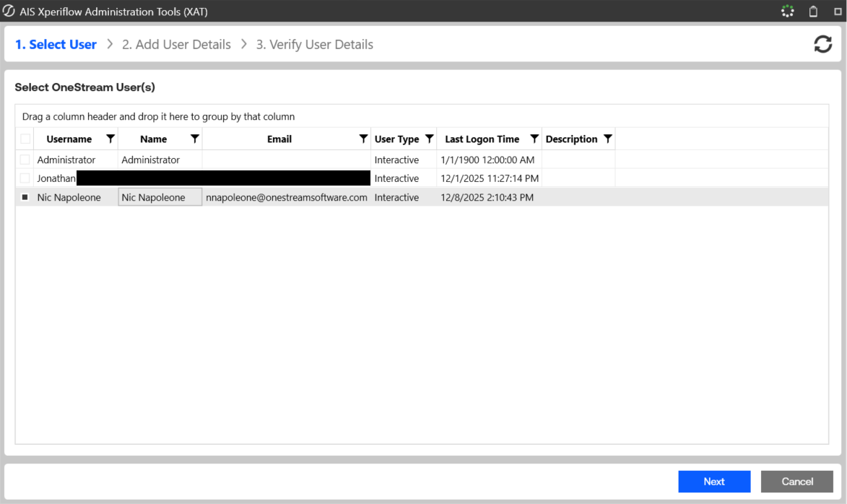Click the highlighted Nic Napoleone name cell
The width and height of the screenshot is (847, 504).
pos(160,197)
